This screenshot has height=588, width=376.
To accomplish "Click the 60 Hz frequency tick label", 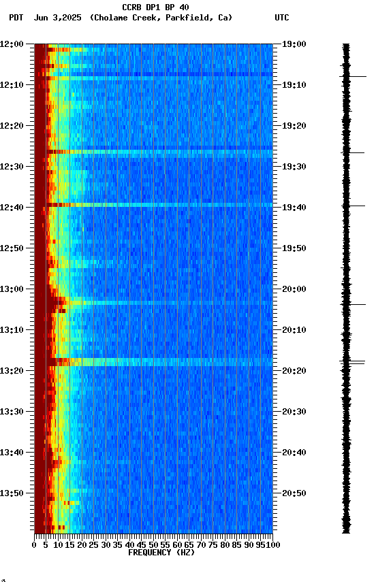I will pos(178,546).
